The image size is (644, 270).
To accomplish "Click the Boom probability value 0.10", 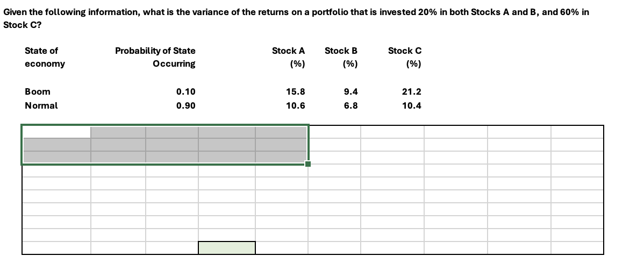I will pyautogui.click(x=185, y=91).
